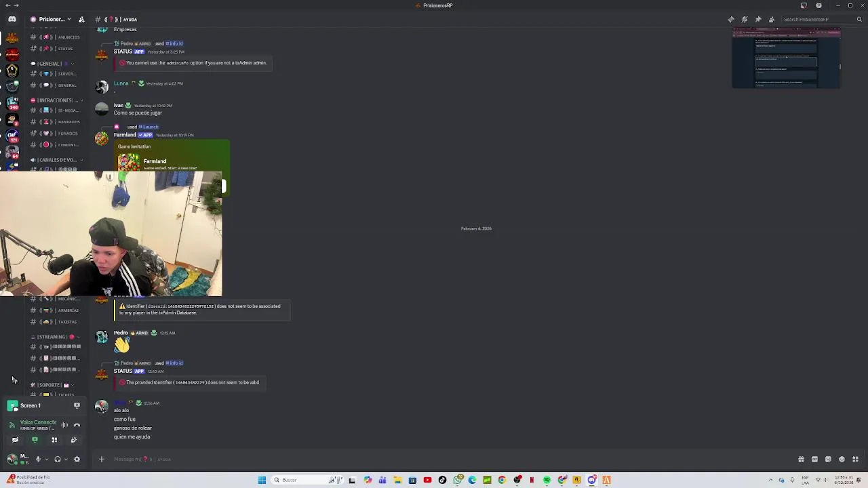Open the Farmland game invitation thumbnail
This screenshot has height=488, width=868.
tap(129, 163)
